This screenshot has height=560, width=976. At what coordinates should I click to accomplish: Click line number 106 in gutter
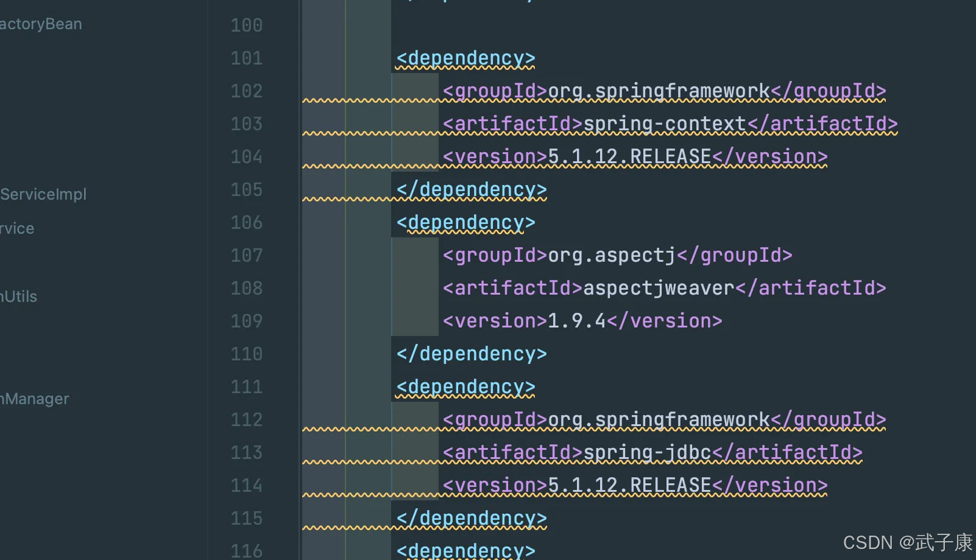coord(247,223)
